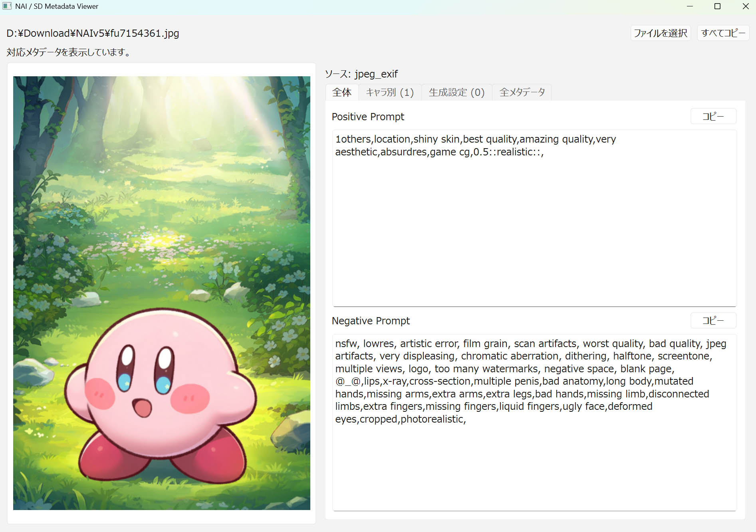
Task: Click the app icon in the title bar
Action: [x=7, y=6]
